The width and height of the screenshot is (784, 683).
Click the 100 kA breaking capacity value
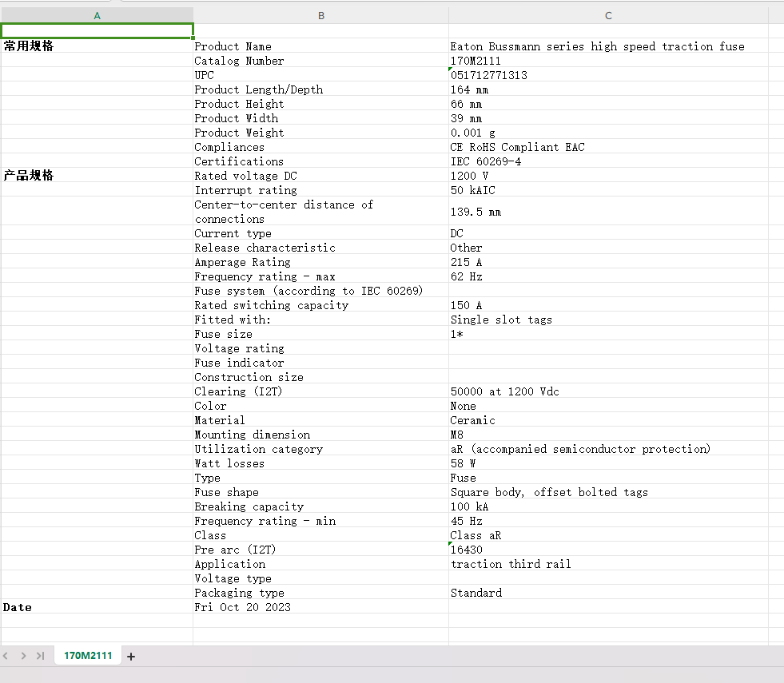tap(608, 506)
